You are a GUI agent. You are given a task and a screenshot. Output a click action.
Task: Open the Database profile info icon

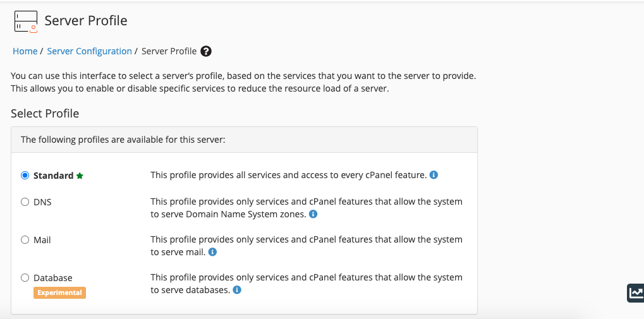[x=237, y=290]
